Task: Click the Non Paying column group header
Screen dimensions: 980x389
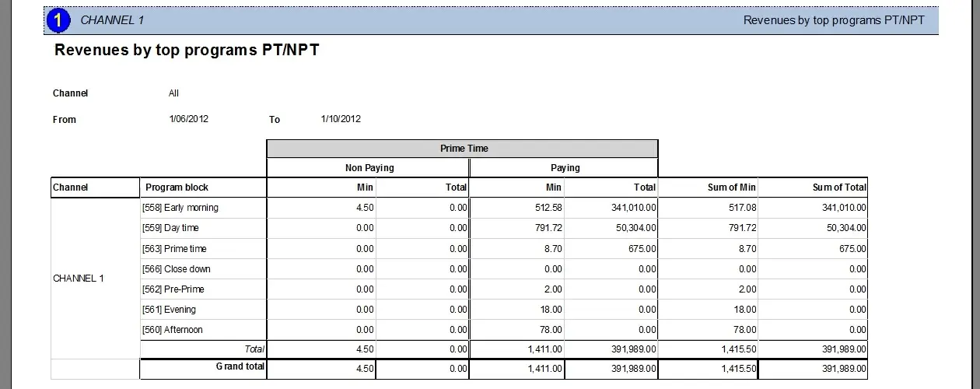Action: (x=369, y=168)
